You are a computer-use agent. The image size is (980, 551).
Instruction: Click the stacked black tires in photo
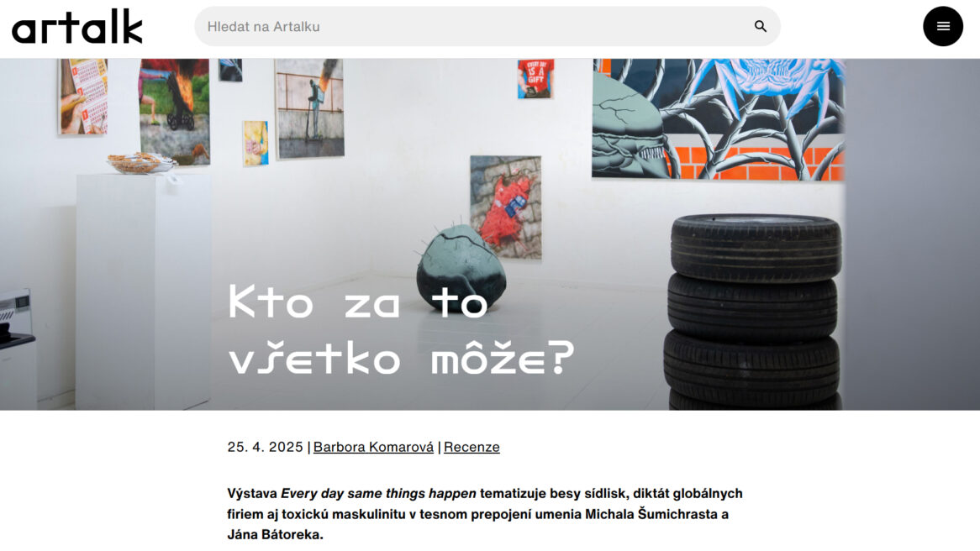(x=753, y=311)
